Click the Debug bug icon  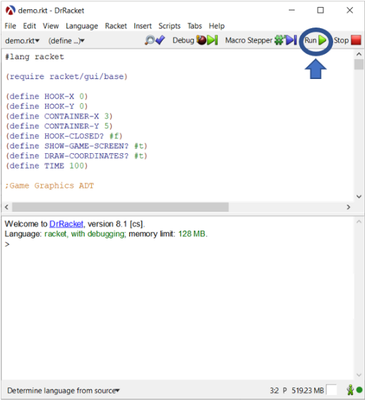point(201,40)
